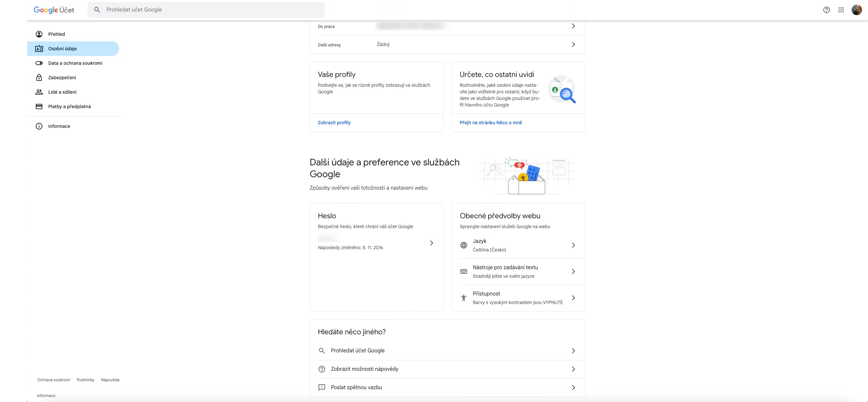Viewport: 868px width, 402px height.
Task: Select Platby a předplatná in sidebar
Action: click(x=69, y=106)
